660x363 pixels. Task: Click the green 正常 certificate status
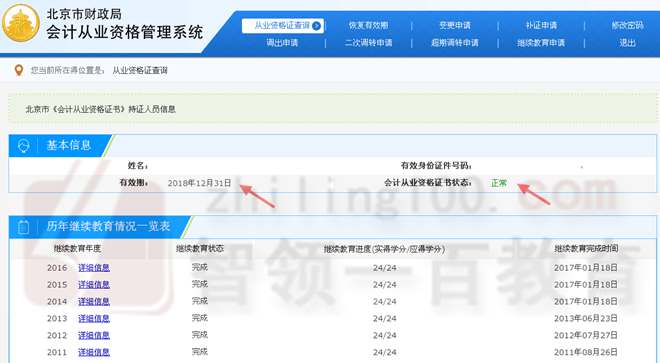[x=499, y=183]
